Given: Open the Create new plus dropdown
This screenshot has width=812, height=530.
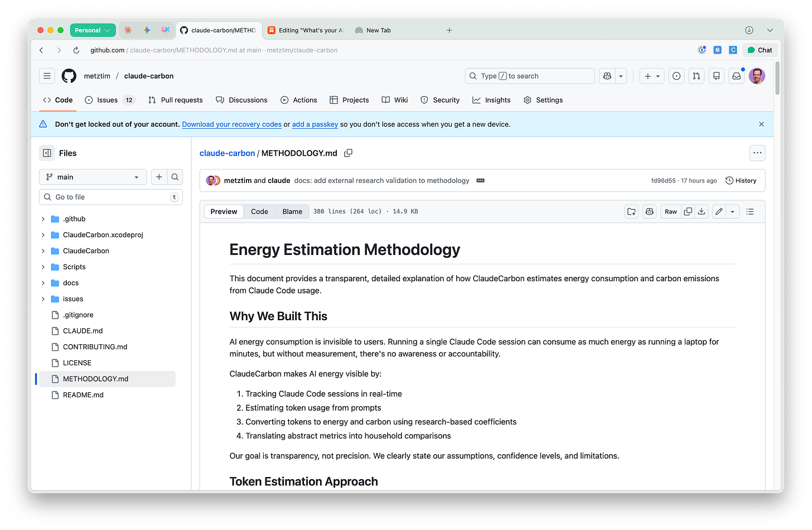Looking at the screenshot, I should point(651,76).
